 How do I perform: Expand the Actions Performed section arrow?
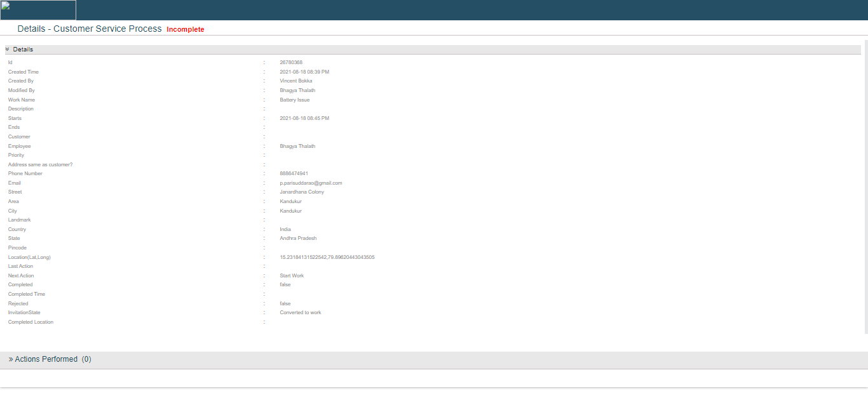(x=11, y=359)
